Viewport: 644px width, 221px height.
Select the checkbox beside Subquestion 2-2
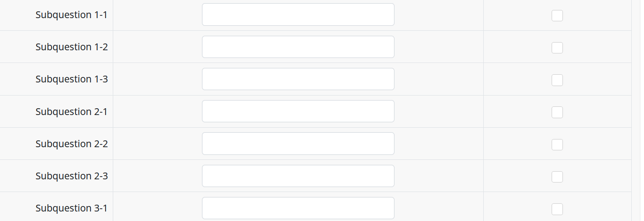click(557, 144)
